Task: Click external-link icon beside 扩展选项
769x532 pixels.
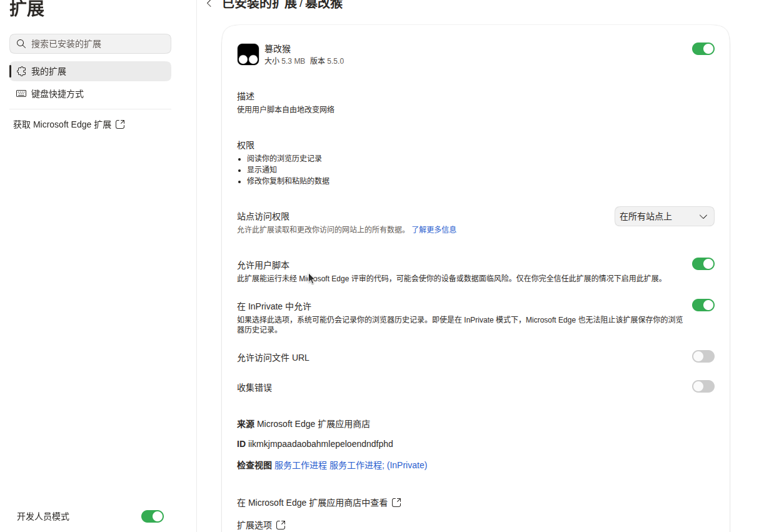Action: pyautogui.click(x=281, y=525)
